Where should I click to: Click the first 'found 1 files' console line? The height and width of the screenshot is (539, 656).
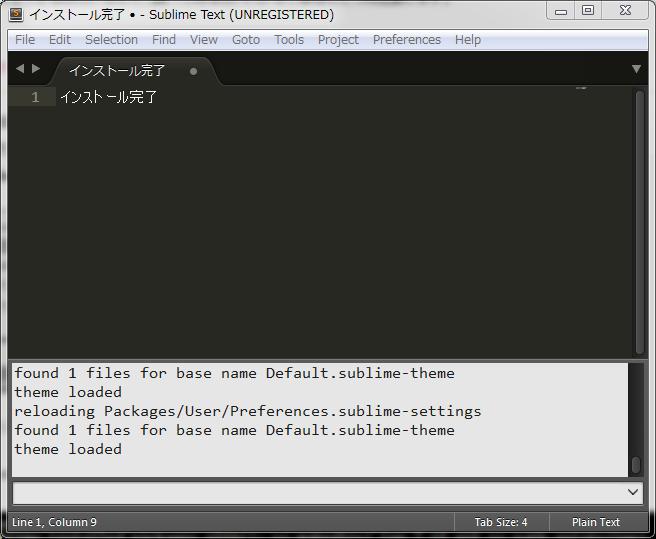pyautogui.click(x=234, y=373)
